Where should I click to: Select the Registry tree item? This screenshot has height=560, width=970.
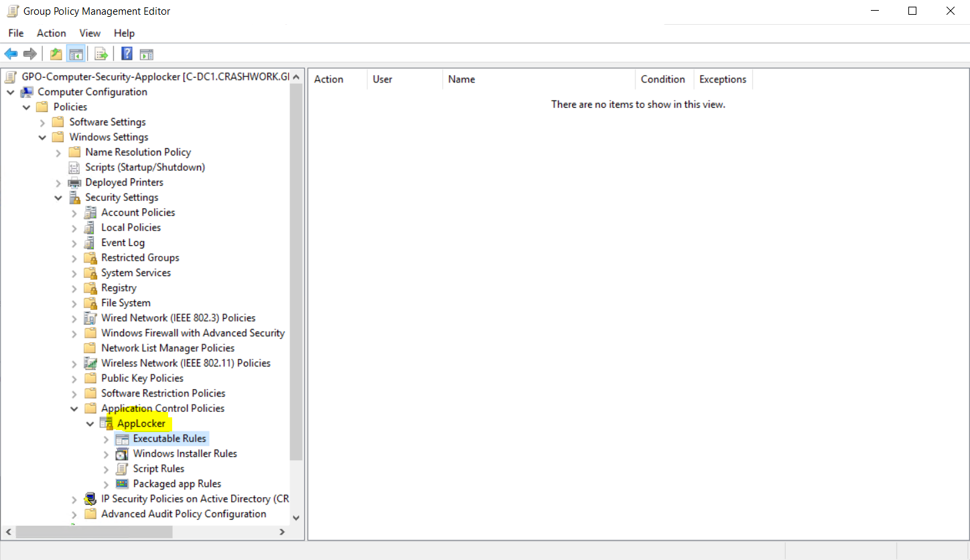[x=119, y=288]
